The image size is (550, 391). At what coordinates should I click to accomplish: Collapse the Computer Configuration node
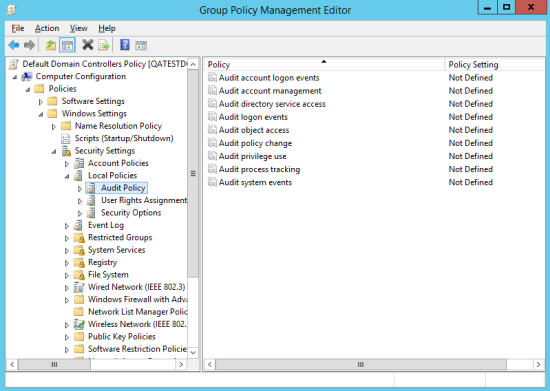(x=15, y=77)
